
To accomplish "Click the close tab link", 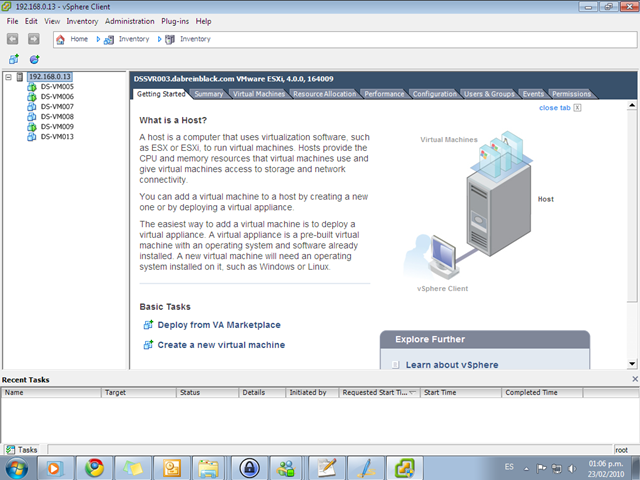I will (554, 108).
